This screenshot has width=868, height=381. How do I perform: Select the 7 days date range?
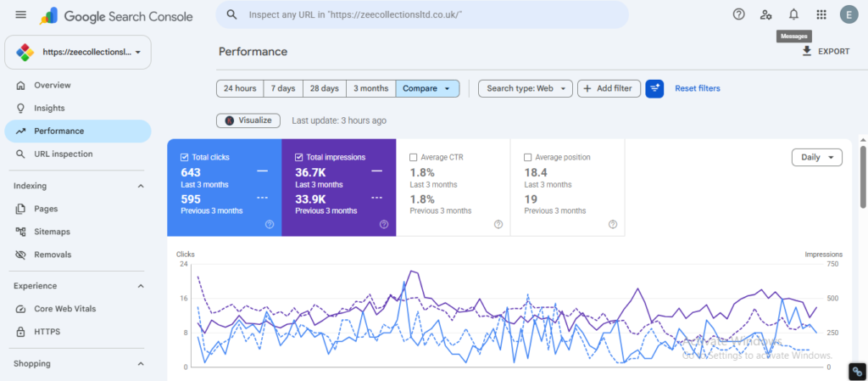coord(283,88)
